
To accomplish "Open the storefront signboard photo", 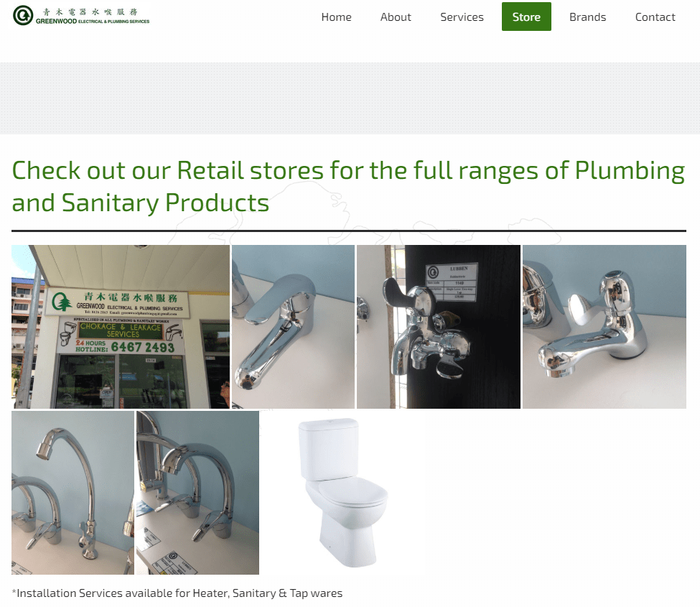I will [121, 327].
